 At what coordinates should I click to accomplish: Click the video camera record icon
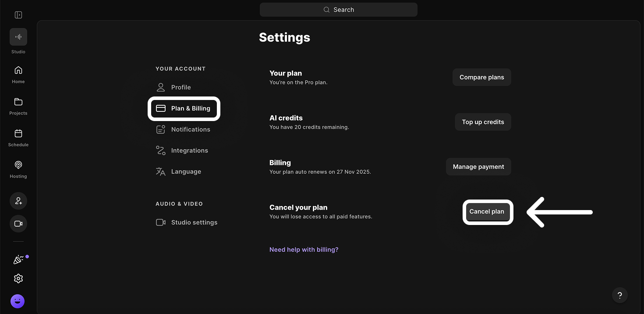coord(18,224)
